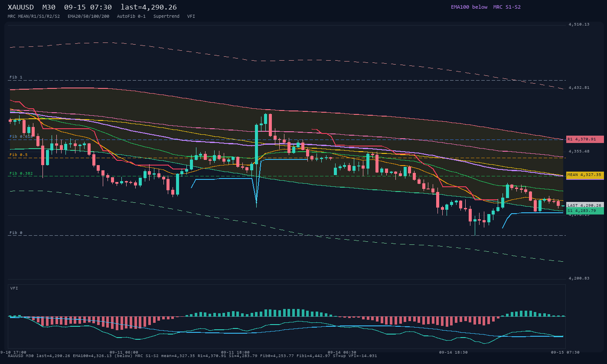607x364 pixels.
Task: Click the 4,355.48 price axis label
Action: (579, 151)
